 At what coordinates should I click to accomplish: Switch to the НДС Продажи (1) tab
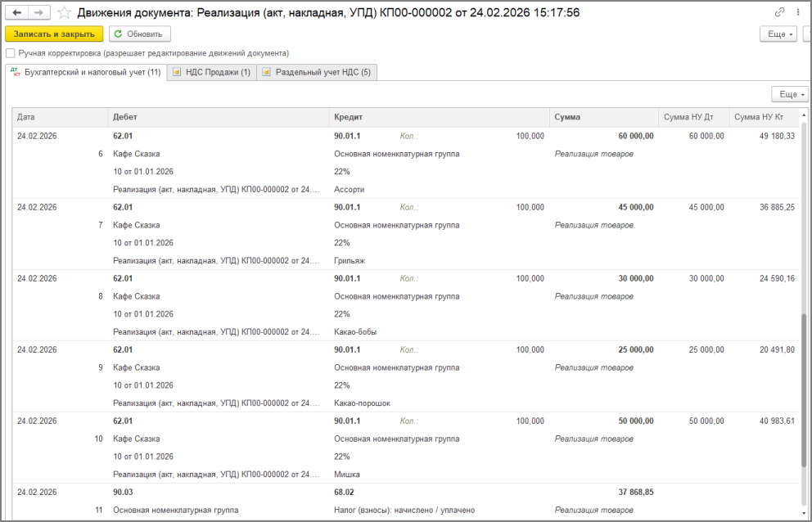[211, 73]
